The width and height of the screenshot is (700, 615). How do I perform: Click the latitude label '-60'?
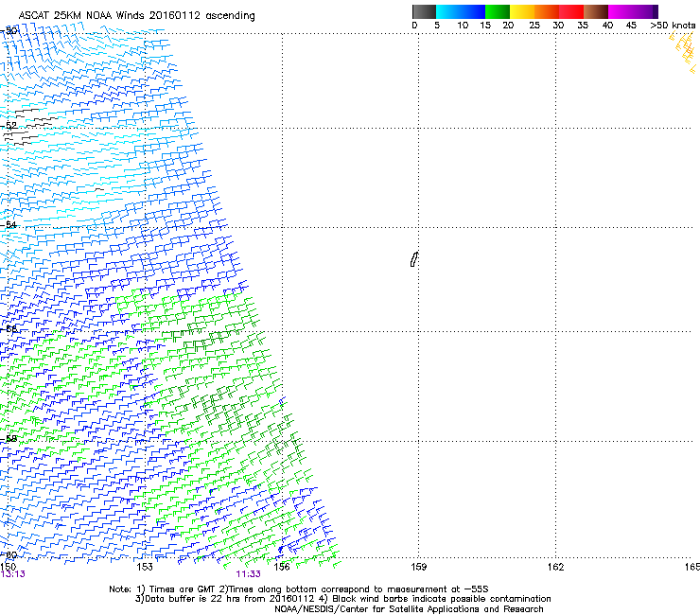pos(9,554)
